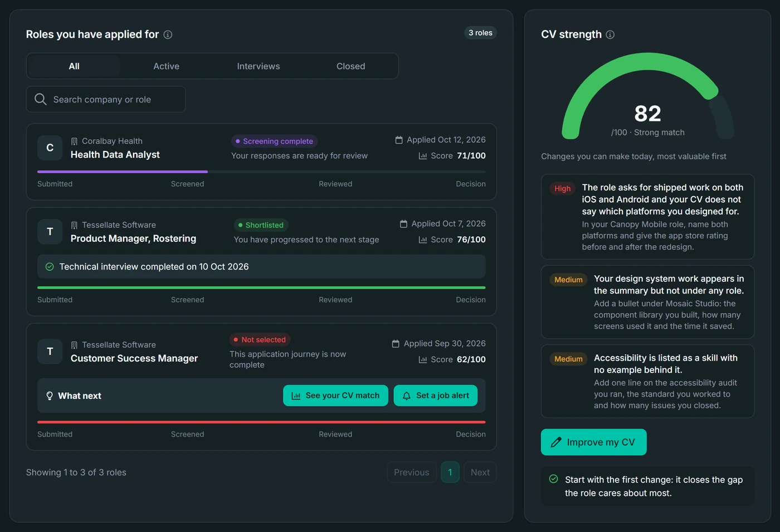This screenshot has height=532, width=780.
Task: Click chart icon beside Score 76/100
Action: 423,240
